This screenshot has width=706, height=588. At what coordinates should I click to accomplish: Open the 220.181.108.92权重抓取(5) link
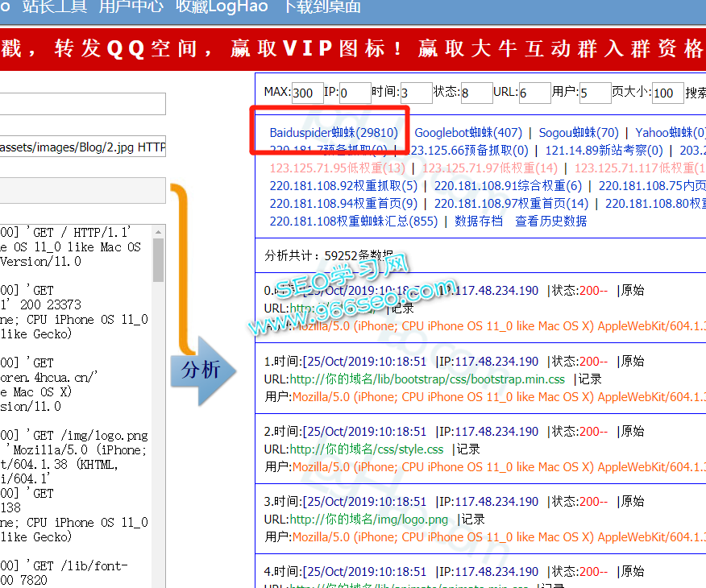pyautogui.click(x=343, y=186)
